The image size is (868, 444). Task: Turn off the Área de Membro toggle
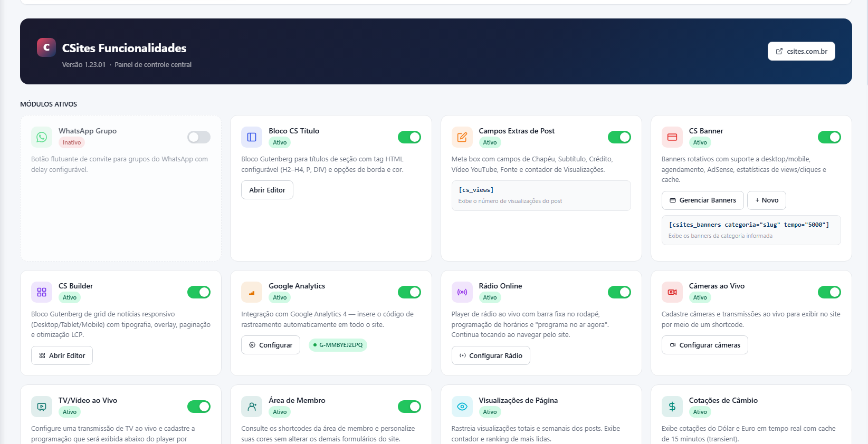click(409, 407)
